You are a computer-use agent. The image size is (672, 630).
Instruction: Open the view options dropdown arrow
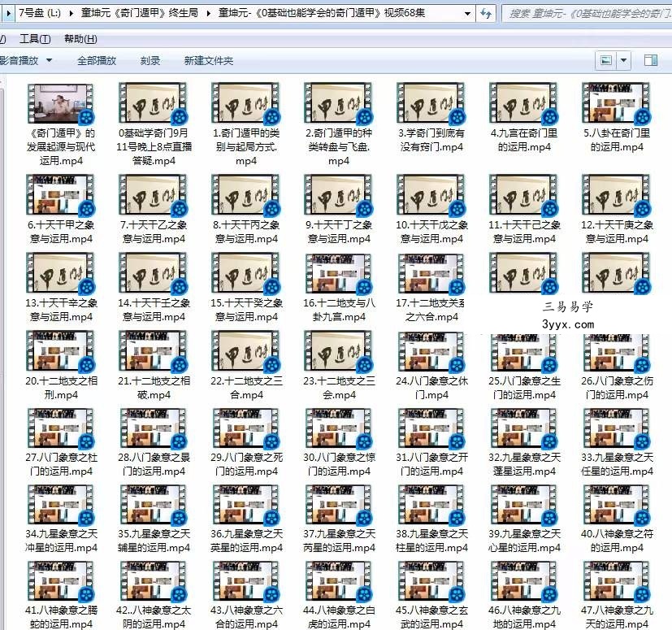point(623,60)
